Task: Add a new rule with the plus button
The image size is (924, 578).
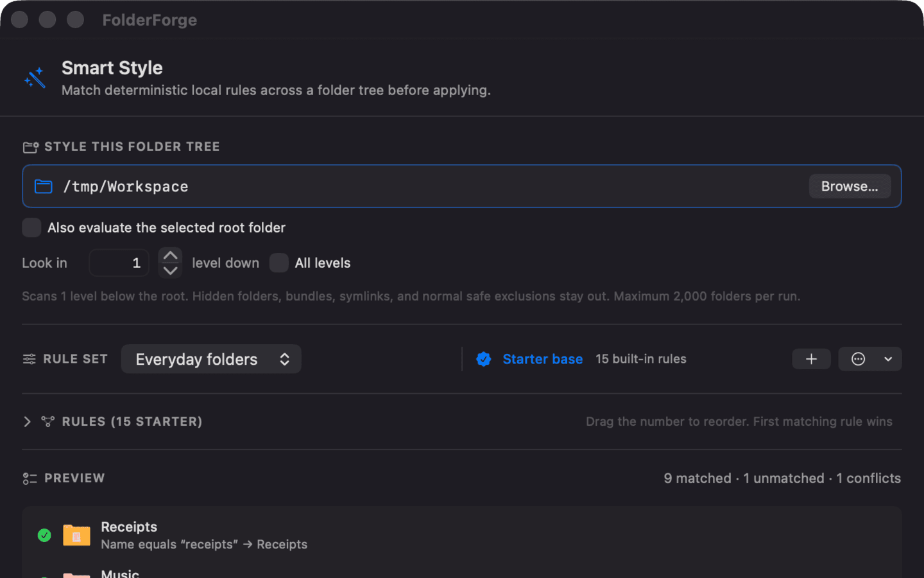Action: click(x=812, y=359)
